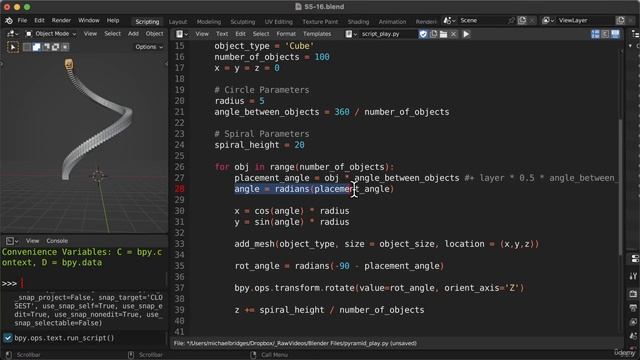The image size is (640, 360).
Task: Click the Tool properties tab icon at right
Action: pos(633,276)
